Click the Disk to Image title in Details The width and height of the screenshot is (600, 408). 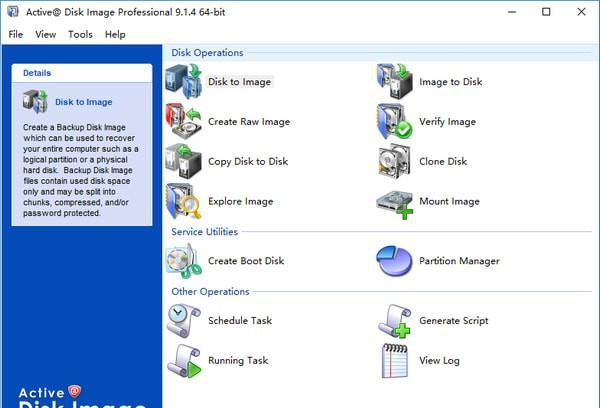coord(83,102)
